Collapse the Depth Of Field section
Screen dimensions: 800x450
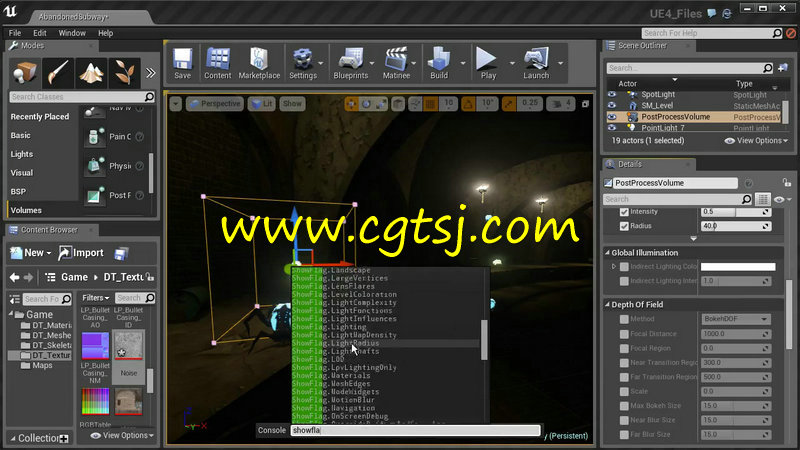[x=608, y=305]
